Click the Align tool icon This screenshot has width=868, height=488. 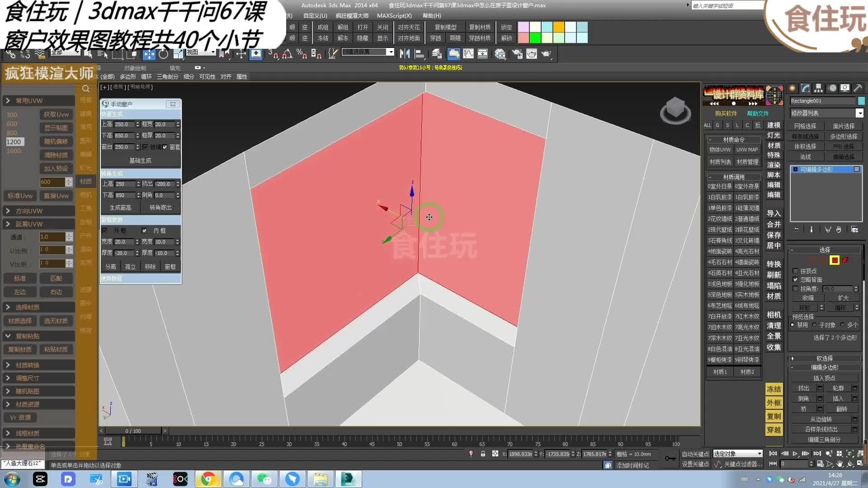click(420, 54)
